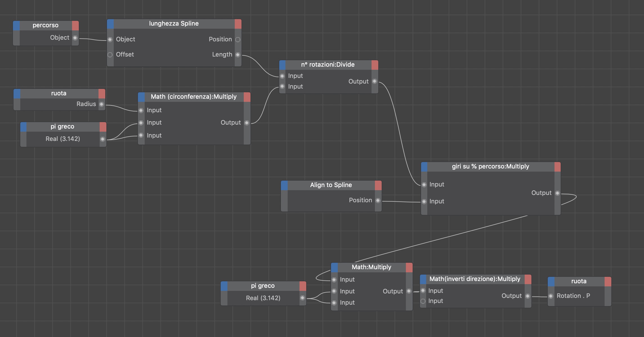Click Radius output port on ruota node
Viewport: 644px width, 337px height.
coord(102,104)
